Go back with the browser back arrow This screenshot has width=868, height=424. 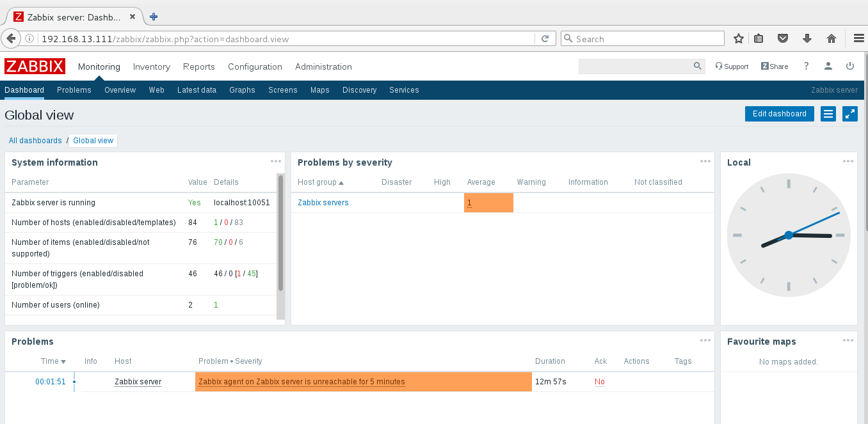11,39
